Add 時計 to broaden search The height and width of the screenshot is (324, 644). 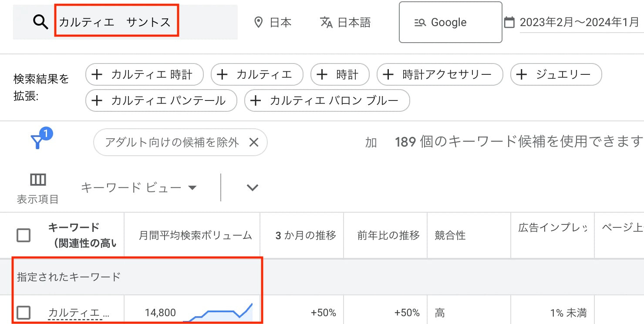click(340, 75)
